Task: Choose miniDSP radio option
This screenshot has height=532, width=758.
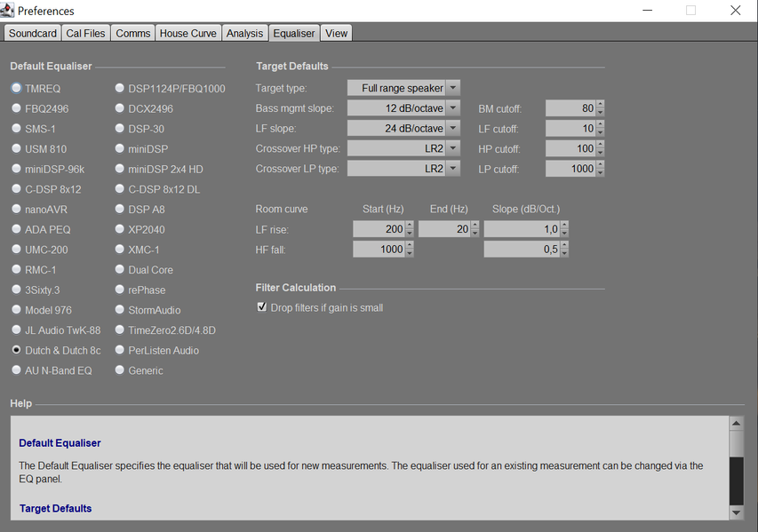Action: [119, 149]
